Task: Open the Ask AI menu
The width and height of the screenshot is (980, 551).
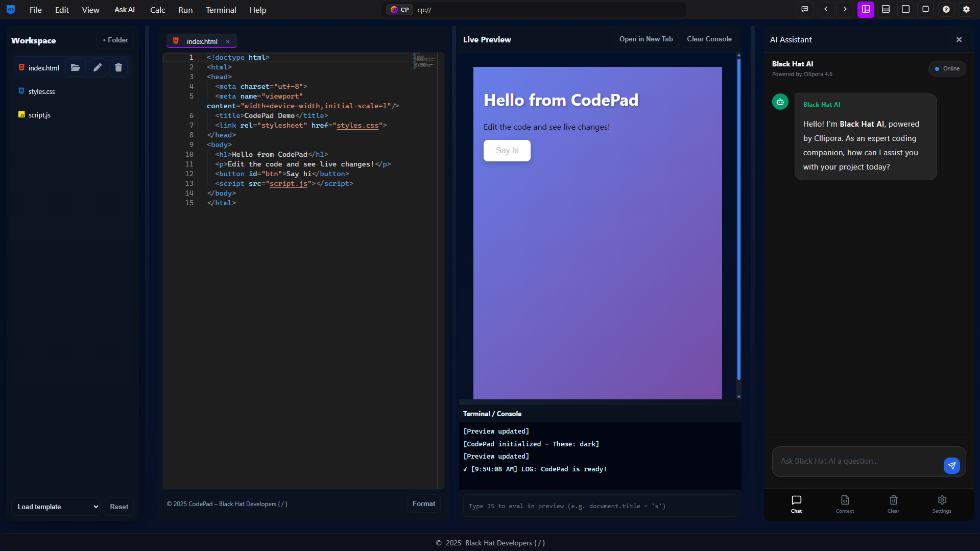Action: point(124,10)
